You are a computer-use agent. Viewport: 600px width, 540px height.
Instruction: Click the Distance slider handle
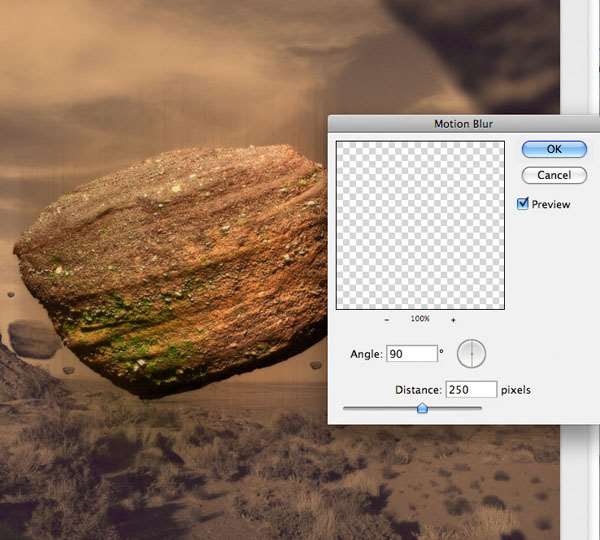tap(422, 408)
